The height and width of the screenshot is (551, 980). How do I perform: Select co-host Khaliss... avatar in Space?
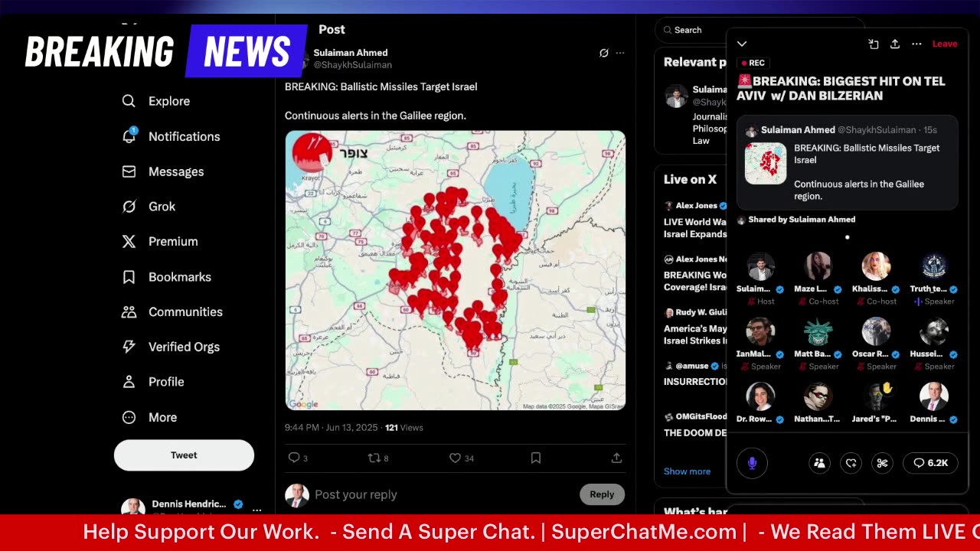tap(876, 267)
